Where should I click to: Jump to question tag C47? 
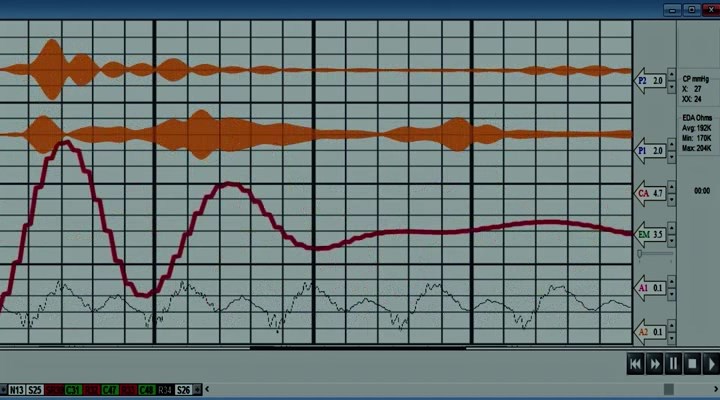coord(110,389)
